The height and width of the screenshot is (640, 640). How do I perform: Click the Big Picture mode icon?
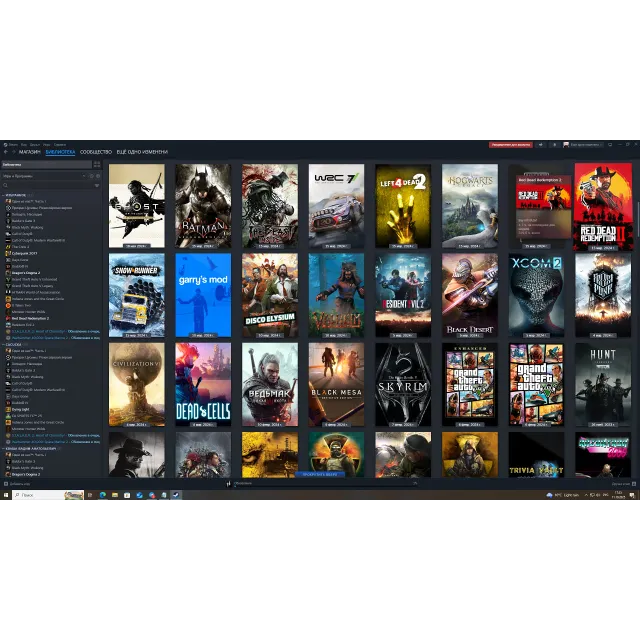[x=610, y=144]
